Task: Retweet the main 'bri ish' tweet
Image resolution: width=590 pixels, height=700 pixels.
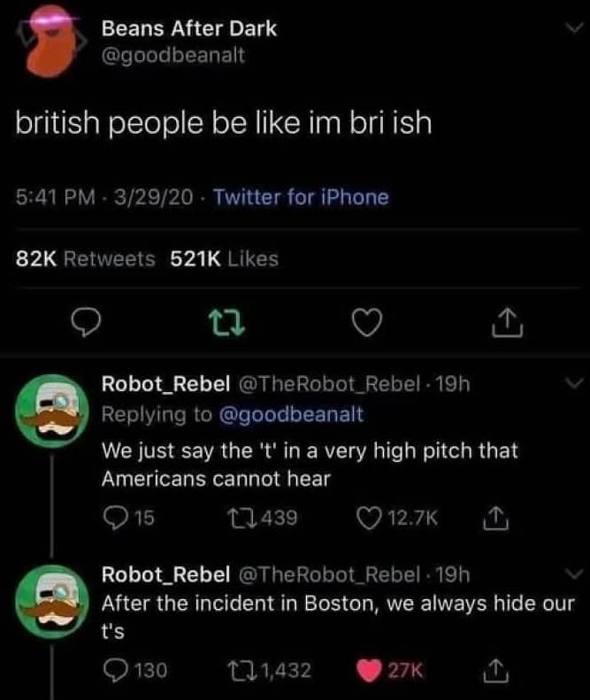Action: tap(226, 327)
